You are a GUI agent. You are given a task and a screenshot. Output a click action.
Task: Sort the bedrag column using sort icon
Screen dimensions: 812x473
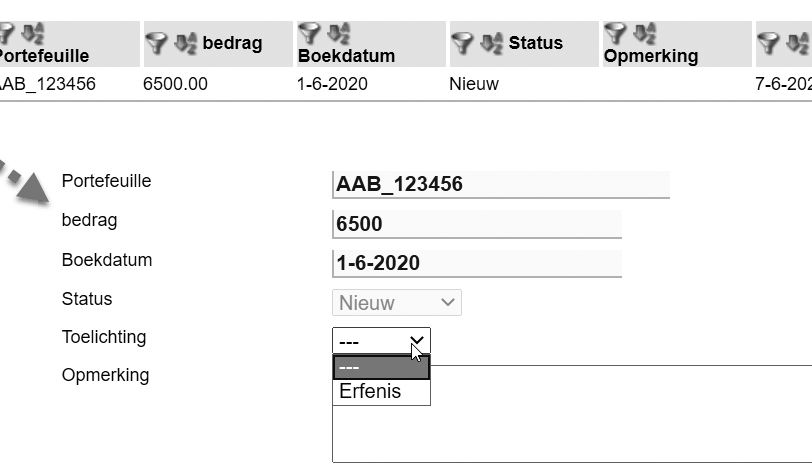(185, 43)
